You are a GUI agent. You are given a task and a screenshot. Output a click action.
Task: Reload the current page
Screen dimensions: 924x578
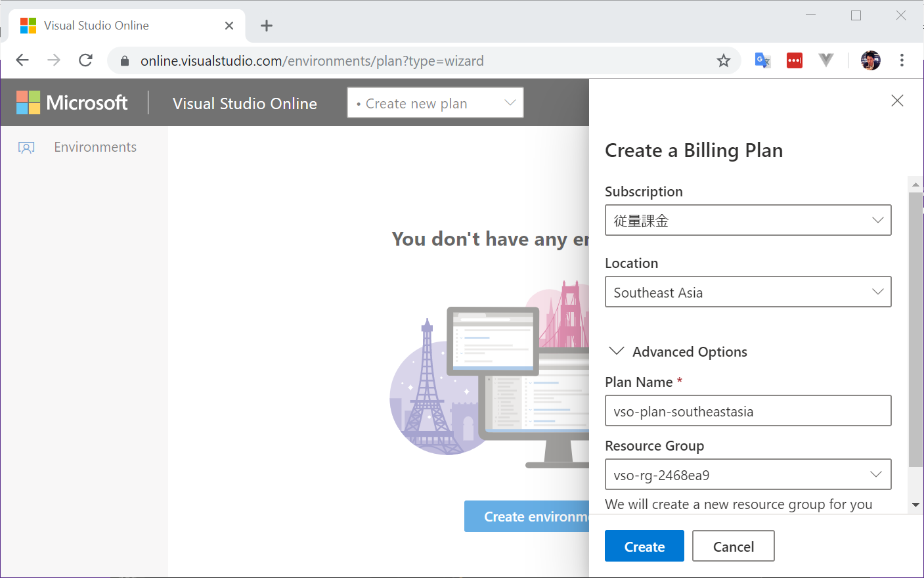[85, 60]
